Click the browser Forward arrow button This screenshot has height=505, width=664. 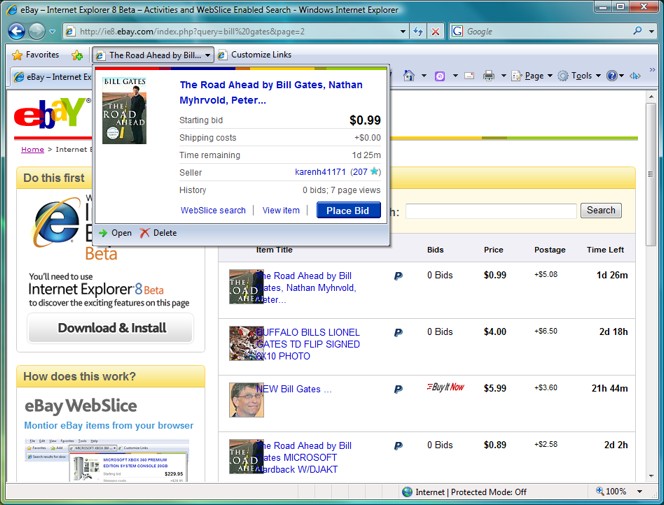click(x=37, y=31)
